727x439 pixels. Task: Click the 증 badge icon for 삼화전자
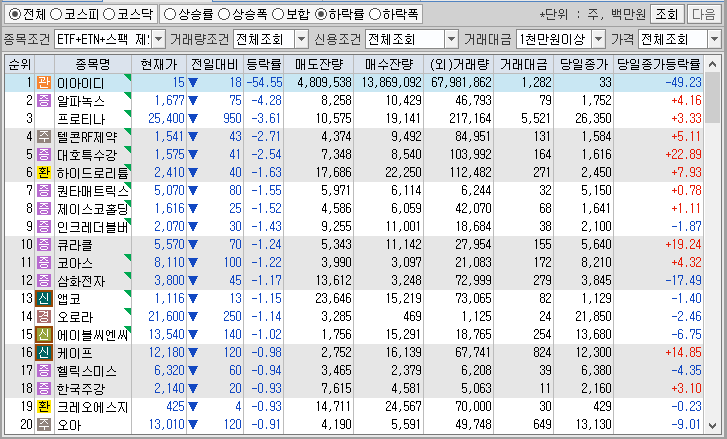[44, 280]
